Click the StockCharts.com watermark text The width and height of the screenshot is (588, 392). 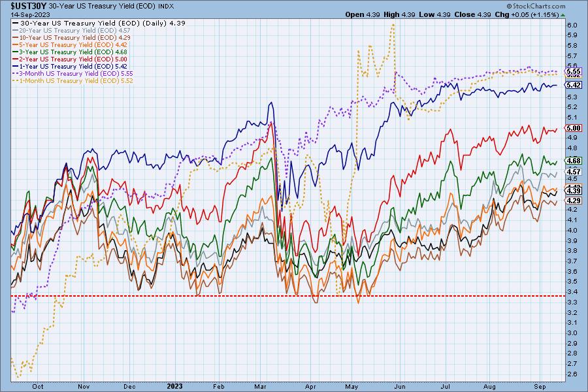pyautogui.click(x=536, y=6)
